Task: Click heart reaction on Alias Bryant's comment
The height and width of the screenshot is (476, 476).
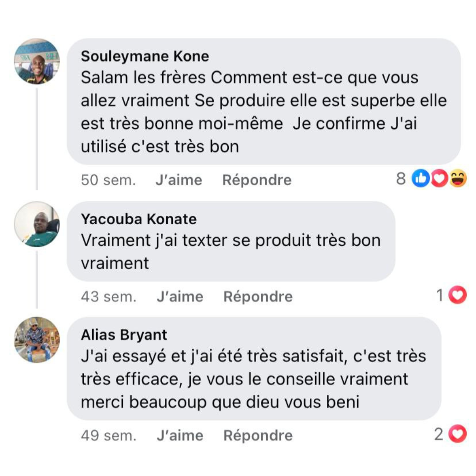Action: tap(457, 435)
